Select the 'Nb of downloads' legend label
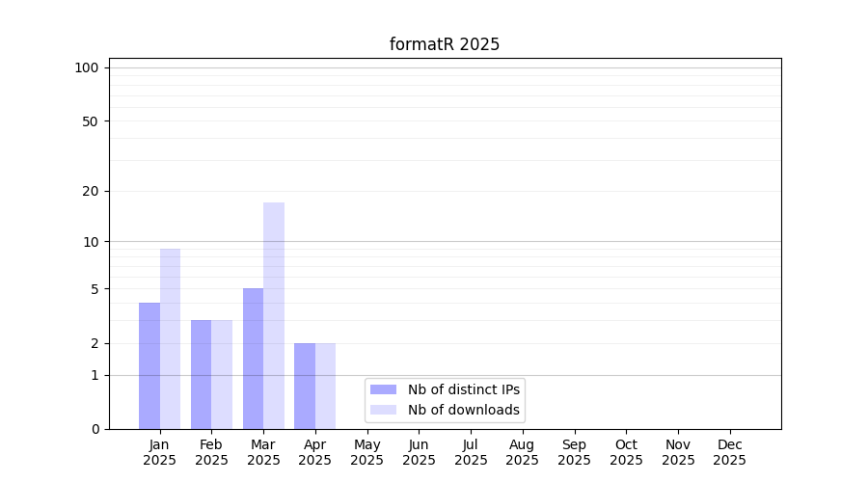Screen dimensions: 868x482 463,410
